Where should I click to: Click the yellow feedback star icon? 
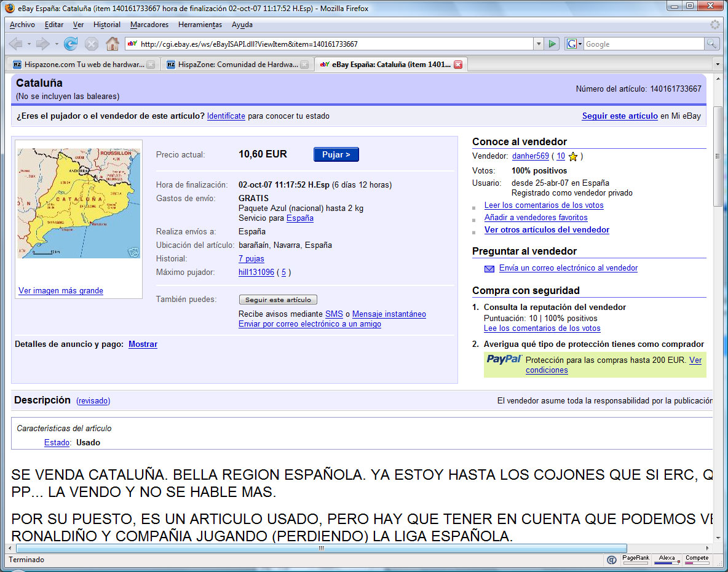573,156
